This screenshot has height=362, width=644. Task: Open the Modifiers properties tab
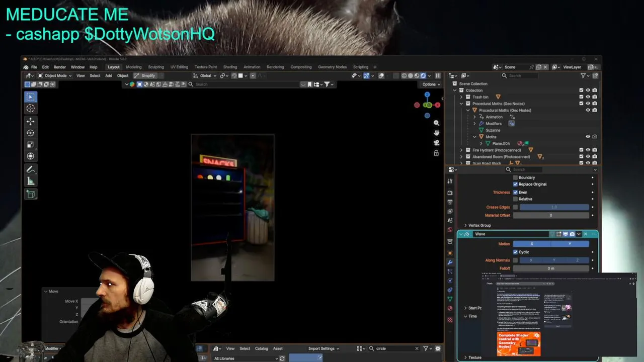(450, 262)
